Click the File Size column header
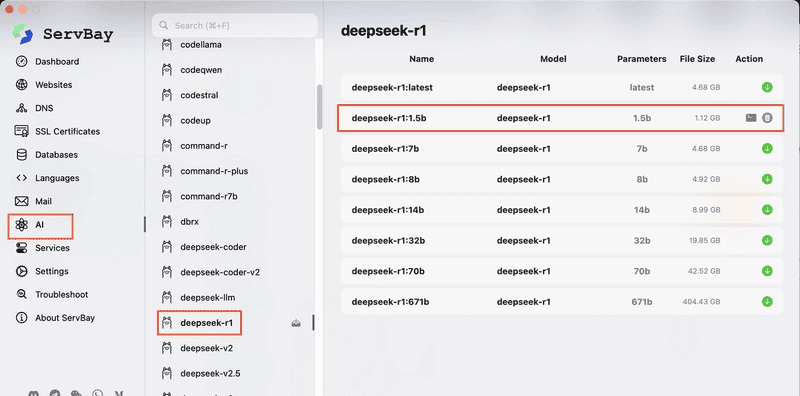The width and height of the screenshot is (800, 396). [x=697, y=59]
